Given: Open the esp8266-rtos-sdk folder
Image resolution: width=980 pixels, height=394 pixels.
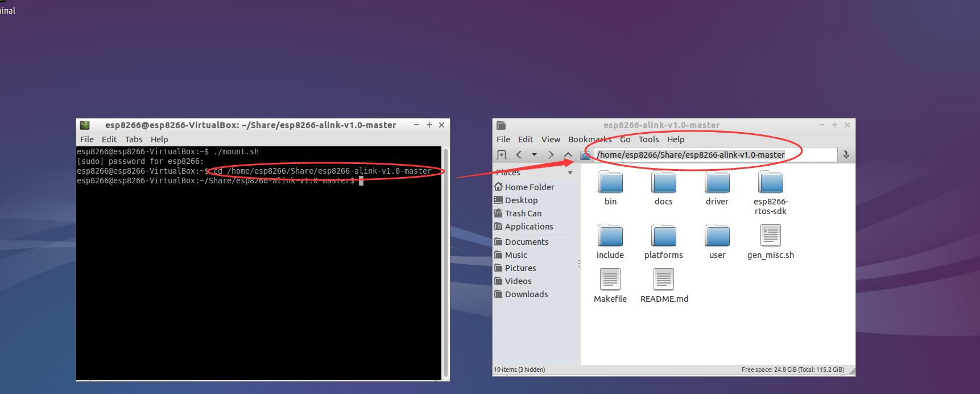Looking at the screenshot, I should point(771,192).
